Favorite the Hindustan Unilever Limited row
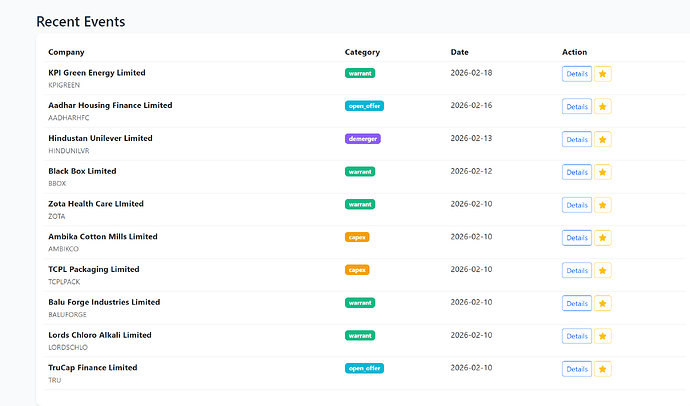 (x=602, y=140)
